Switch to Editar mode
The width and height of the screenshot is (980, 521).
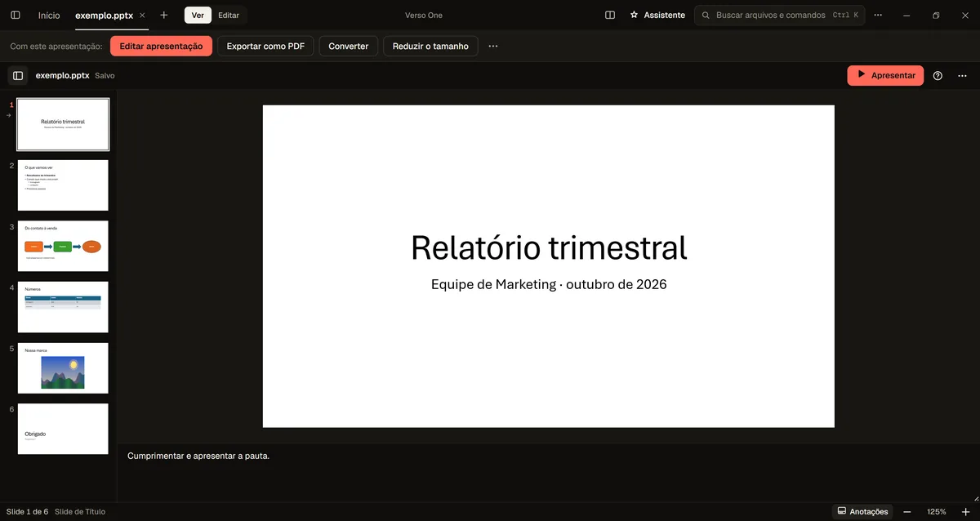click(229, 15)
